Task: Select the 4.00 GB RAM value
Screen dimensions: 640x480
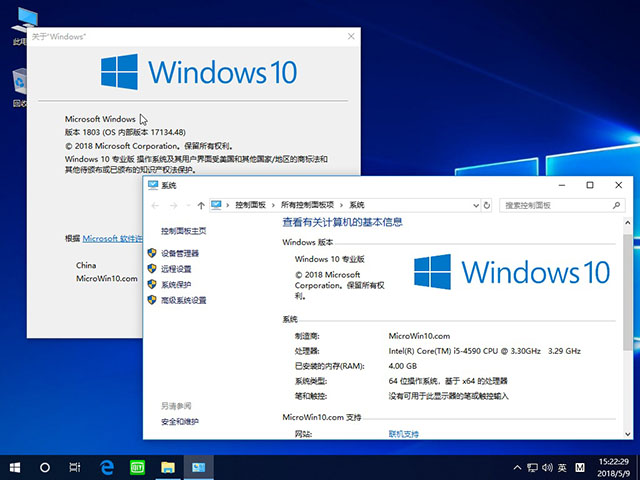Action: [402, 366]
